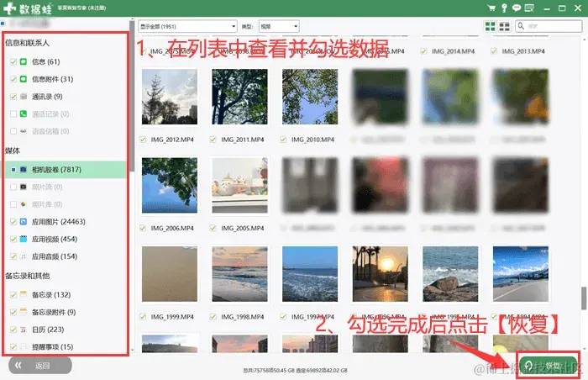Screen dimensions: 588x380
Task: Toggle the 相机胶卷 (7817) checkbox
Action: (13, 170)
